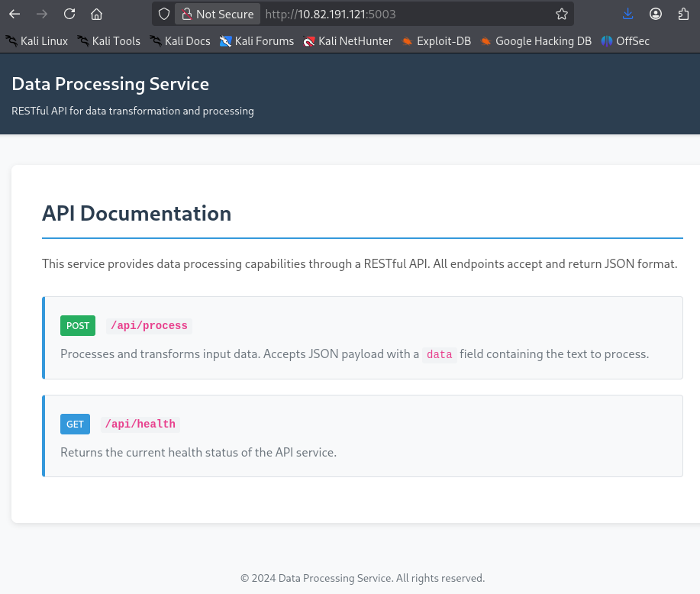
Task: Open the Kali NetHunter bookmark
Action: [348, 41]
